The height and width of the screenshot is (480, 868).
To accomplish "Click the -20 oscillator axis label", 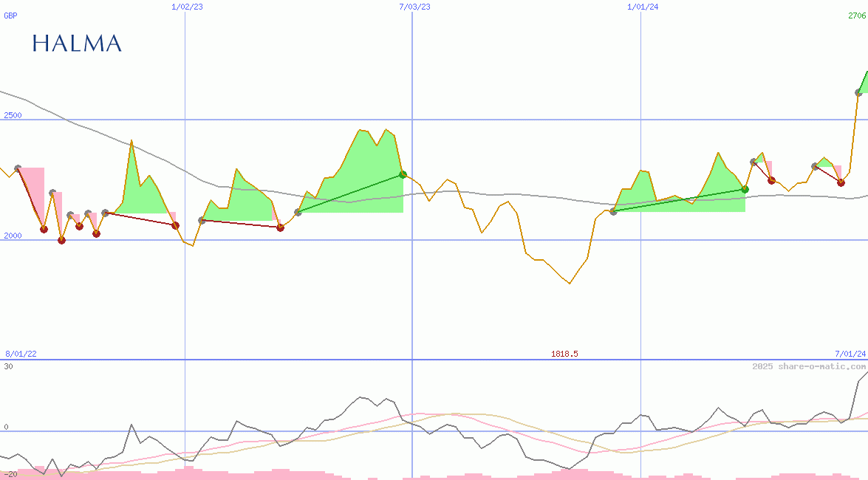I will [x=10, y=475].
